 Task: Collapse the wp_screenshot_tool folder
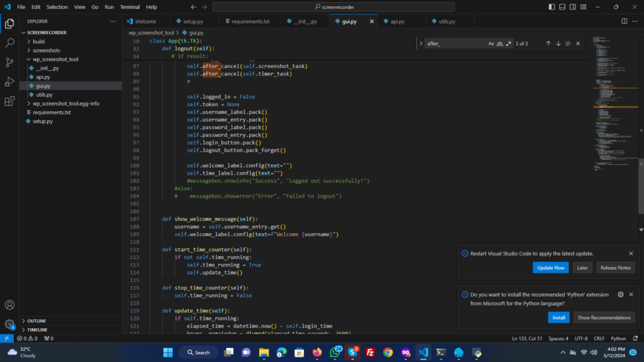(x=55, y=59)
